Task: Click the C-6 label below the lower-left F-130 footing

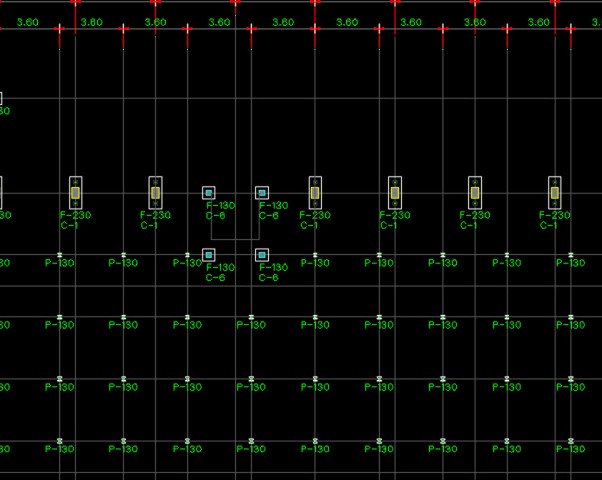Action: 215,277
